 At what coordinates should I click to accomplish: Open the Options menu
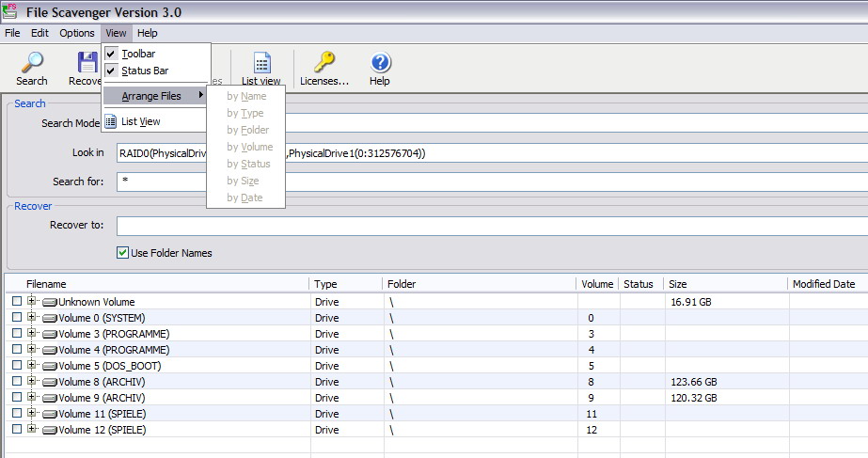click(x=77, y=33)
